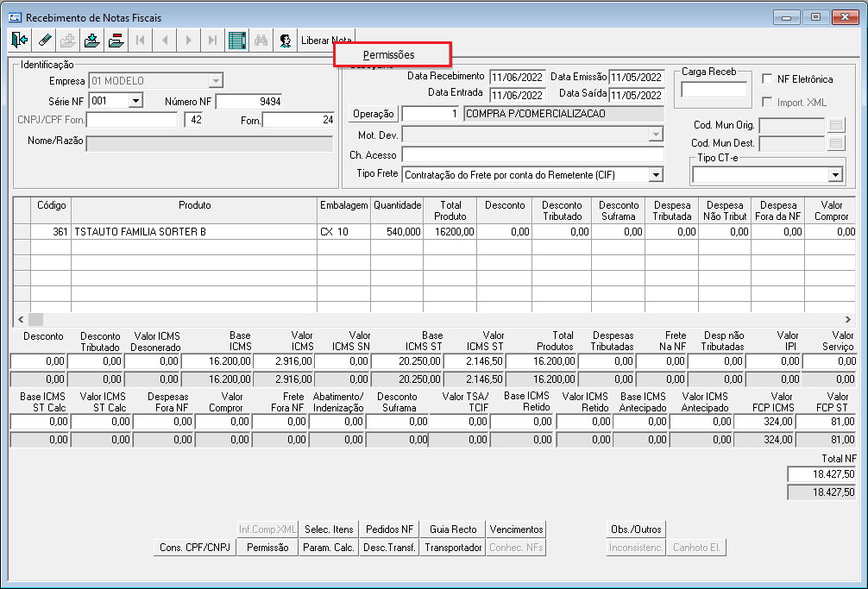Image resolution: width=868 pixels, height=589 pixels.
Task: Toggle the Import. XML checkbox
Action: [x=768, y=103]
